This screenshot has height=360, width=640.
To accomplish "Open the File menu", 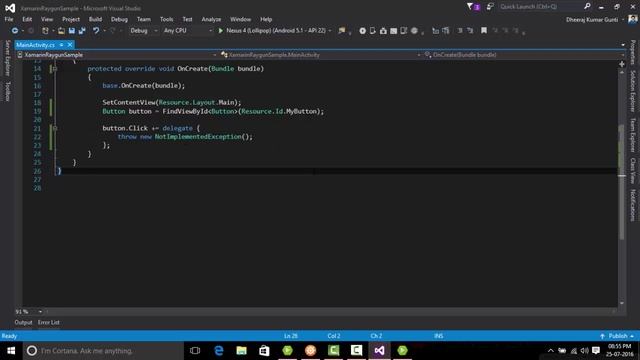I will click(x=9, y=19).
